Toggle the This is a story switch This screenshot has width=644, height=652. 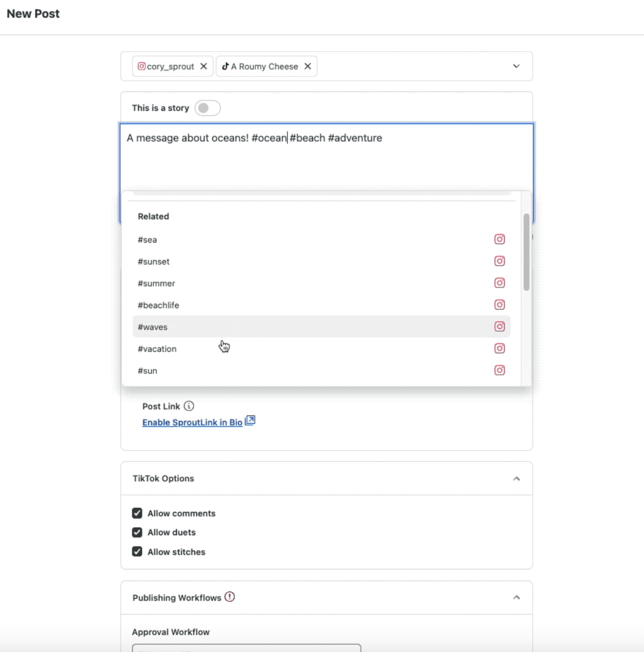point(207,108)
